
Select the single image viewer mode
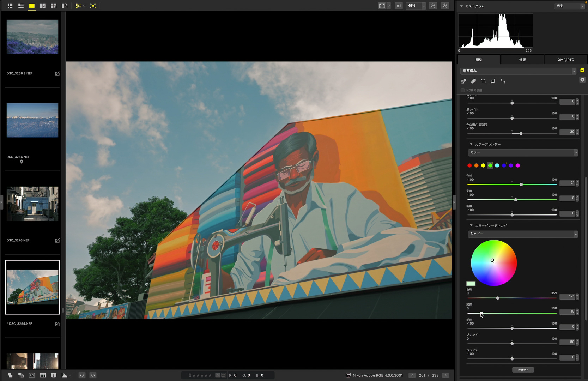click(32, 6)
